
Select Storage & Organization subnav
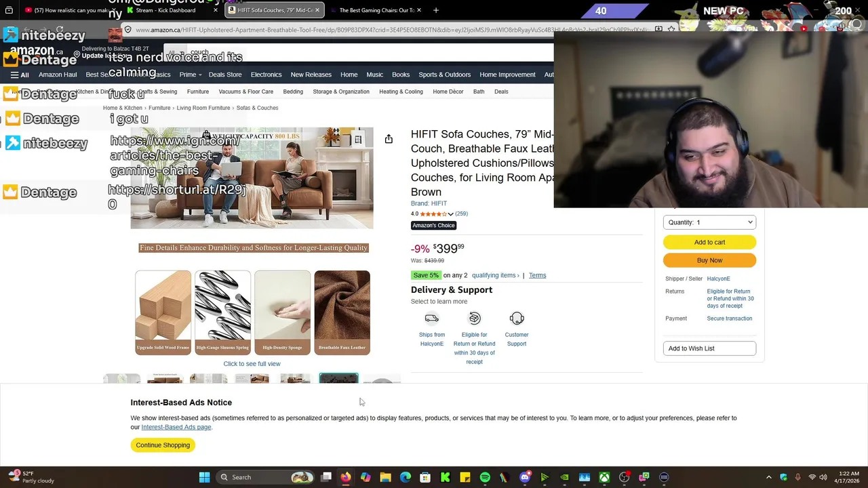(341, 91)
